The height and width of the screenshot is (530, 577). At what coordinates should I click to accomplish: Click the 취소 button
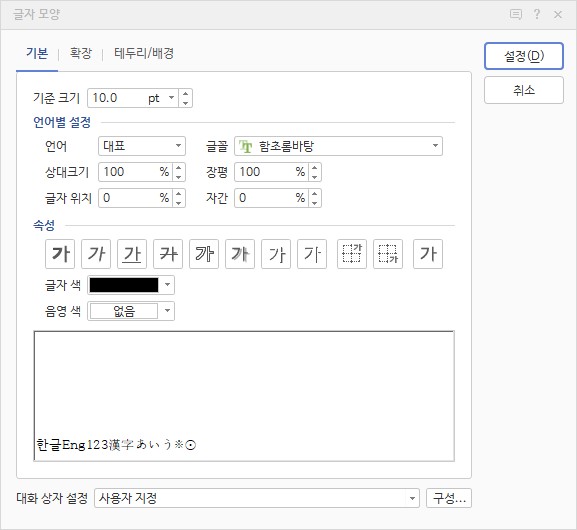pyautogui.click(x=524, y=90)
